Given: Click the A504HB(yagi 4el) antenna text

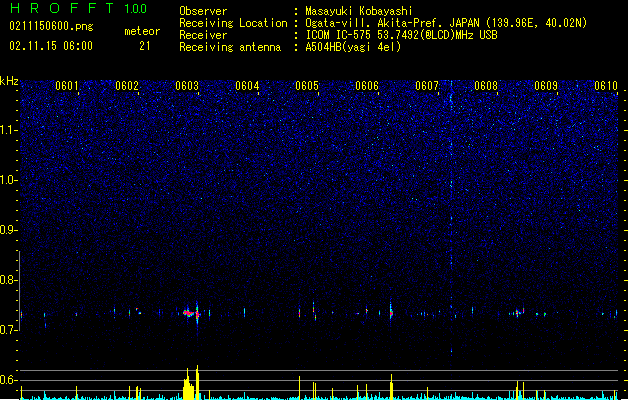Looking at the screenshot, I should click(x=353, y=47).
